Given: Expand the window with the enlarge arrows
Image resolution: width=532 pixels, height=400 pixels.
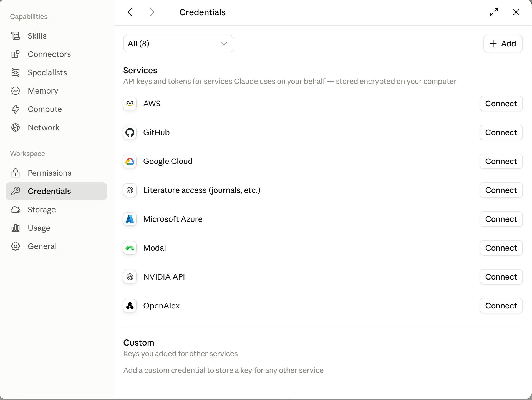Looking at the screenshot, I should click(x=494, y=12).
